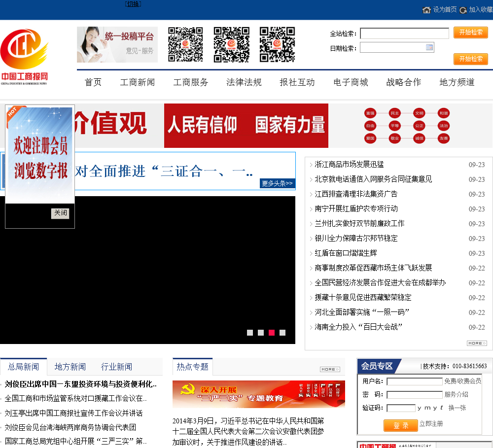Switch to 总局新闻 tab
Screen dimensions: 493x448
pyautogui.click(x=24, y=367)
